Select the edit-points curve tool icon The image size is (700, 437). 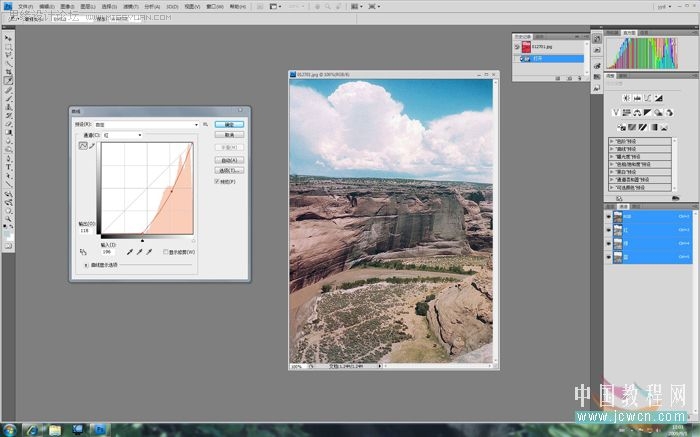pyautogui.click(x=83, y=146)
